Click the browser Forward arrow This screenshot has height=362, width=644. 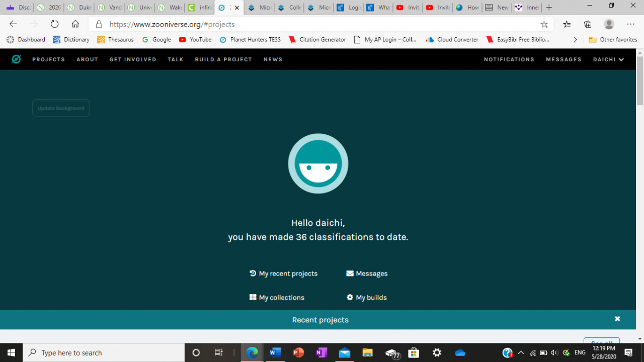pyautogui.click(x=34, y=24)
